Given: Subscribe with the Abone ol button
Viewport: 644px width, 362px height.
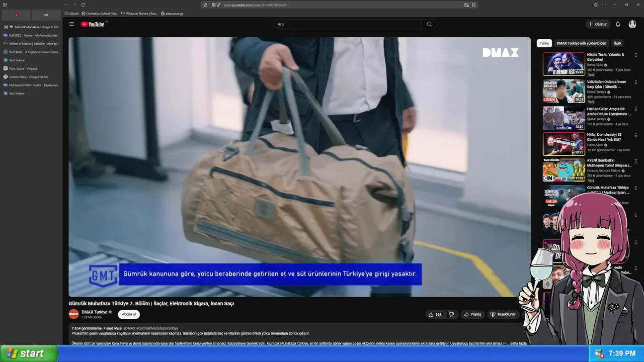Looking at the screenshot, I should click(129, 314).
